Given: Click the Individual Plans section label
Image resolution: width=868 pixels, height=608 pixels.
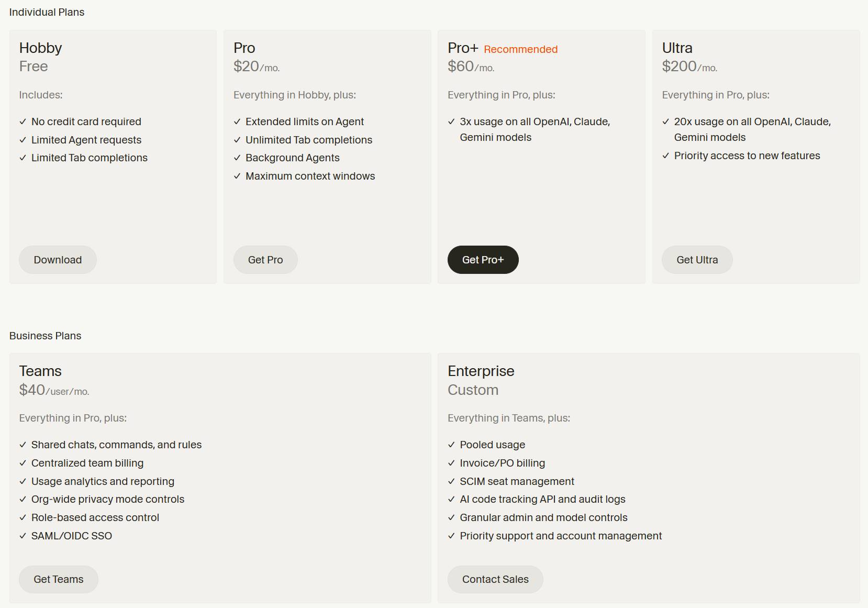Looking at the screenshot, I should pyautogui.click(x=47, y=12).
